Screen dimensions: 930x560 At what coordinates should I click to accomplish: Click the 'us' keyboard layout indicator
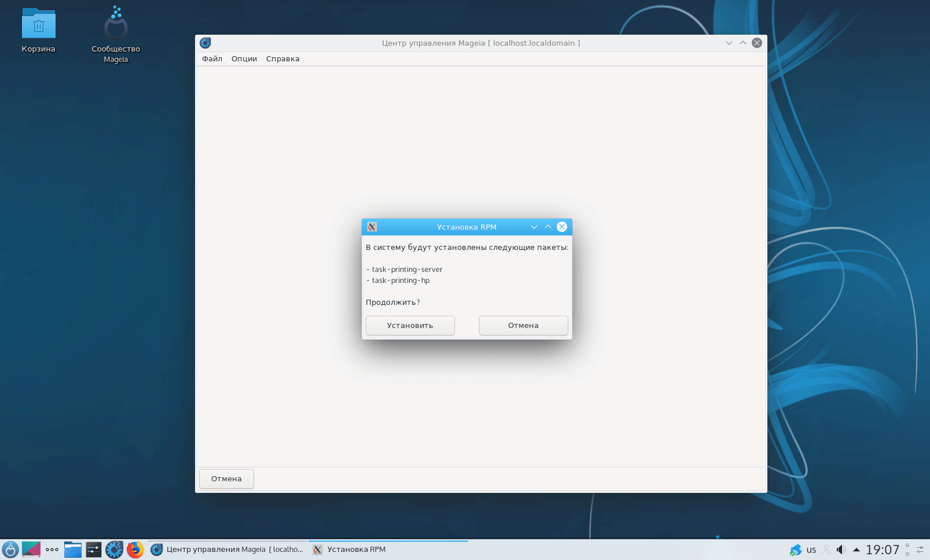811,550
